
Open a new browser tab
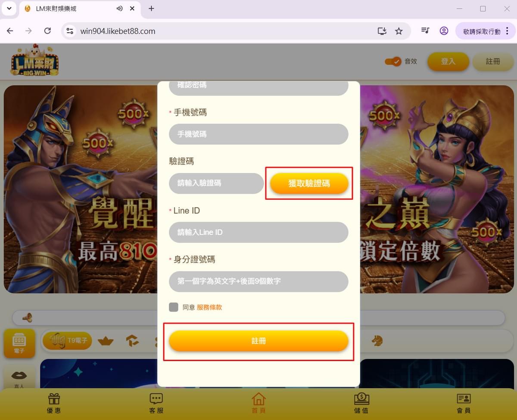coord(151,9)
